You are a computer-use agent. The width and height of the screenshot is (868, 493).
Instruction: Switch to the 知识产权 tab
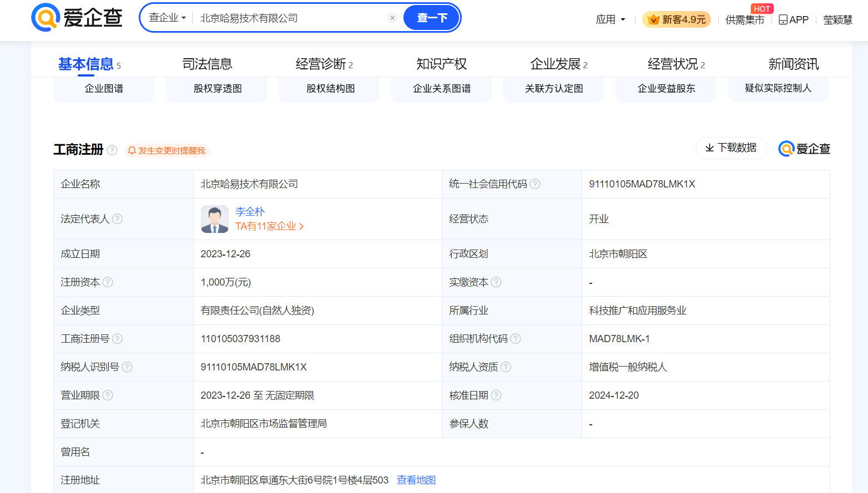(441, 64)
